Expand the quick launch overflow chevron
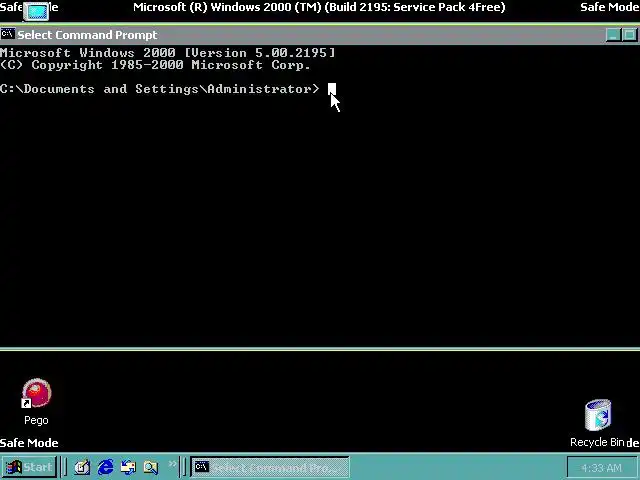 tap(172, 464)
